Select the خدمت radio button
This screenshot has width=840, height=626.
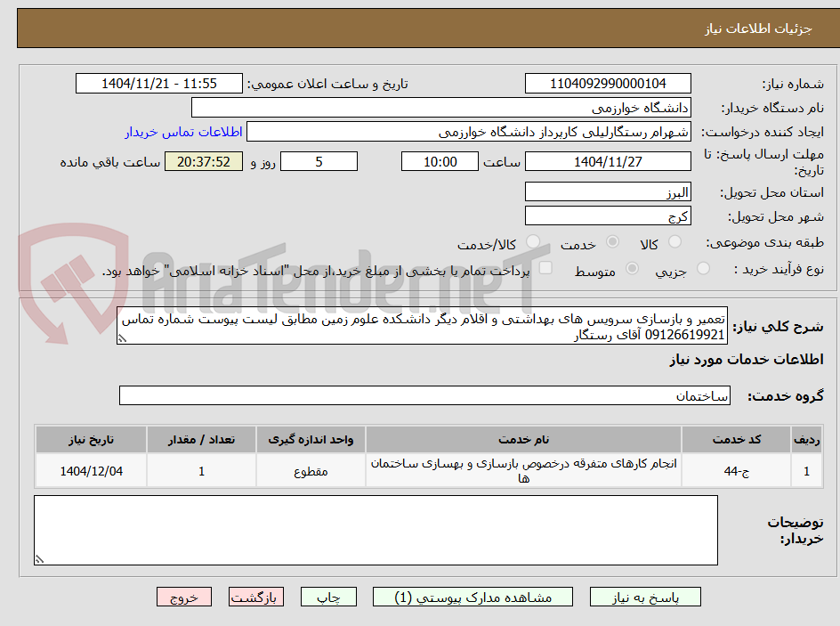[613, 242]
